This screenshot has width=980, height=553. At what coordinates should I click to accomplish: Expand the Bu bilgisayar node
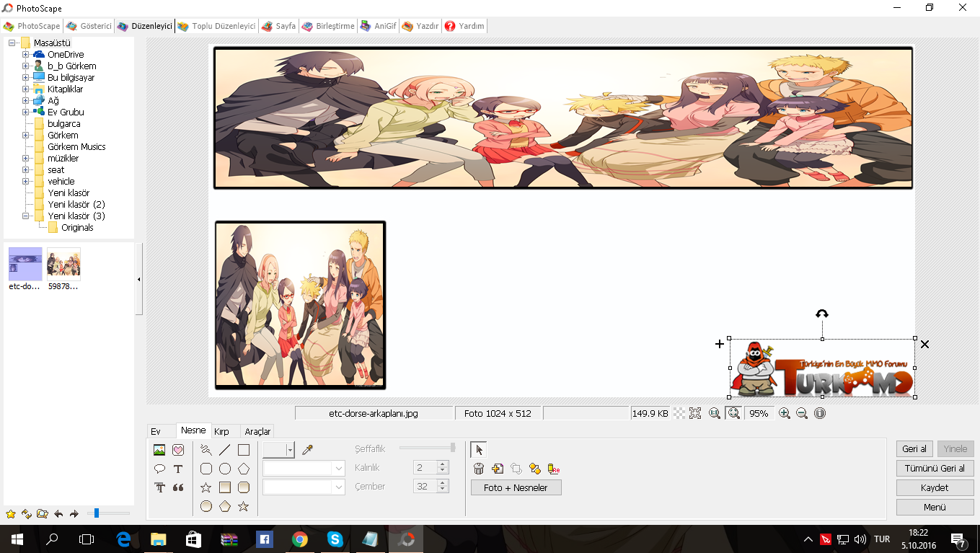coord(25,78)
